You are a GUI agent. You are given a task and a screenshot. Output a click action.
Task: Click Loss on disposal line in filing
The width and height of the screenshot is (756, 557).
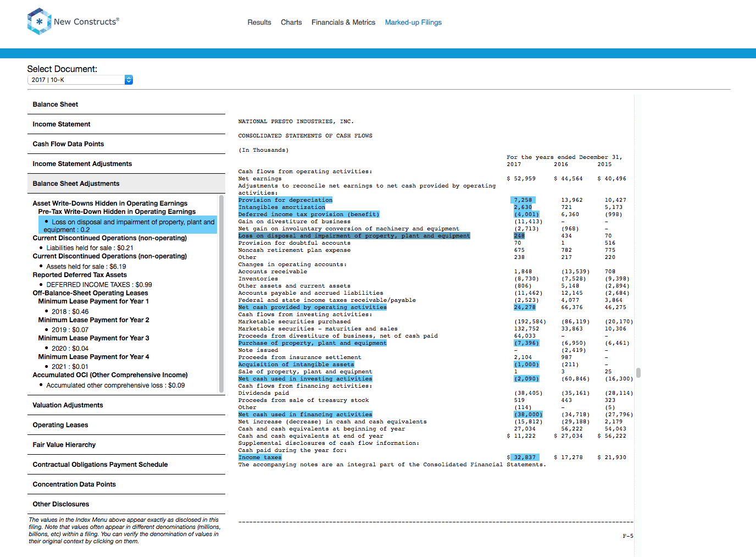coord(354,236)
